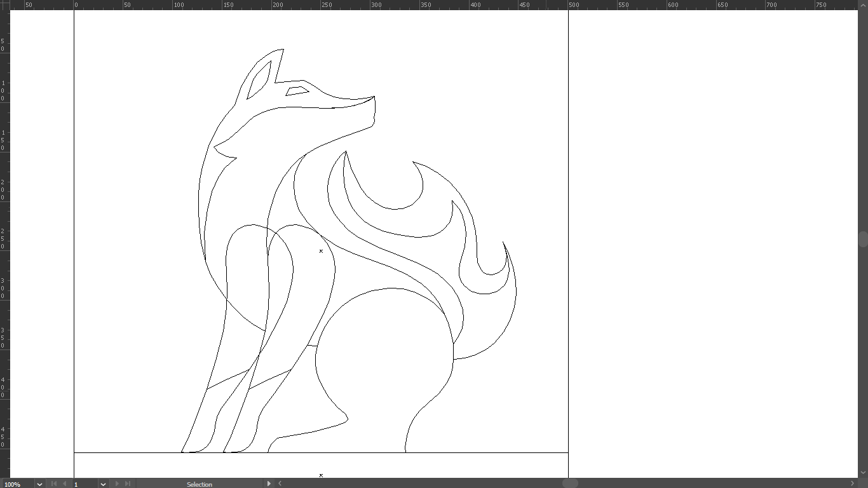Viewport: 868px width, 488px height.
Task: Go to the last artboard
Action: (128, 484)
